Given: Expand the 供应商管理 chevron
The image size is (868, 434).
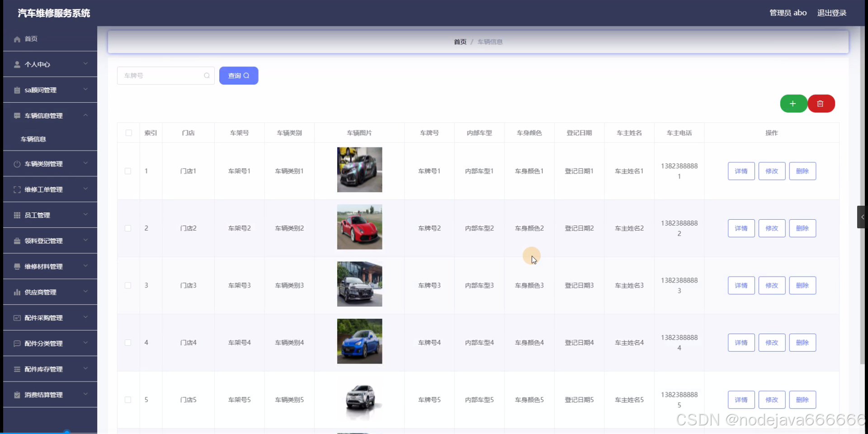Looking at the screenshot, I should (85, 292).
